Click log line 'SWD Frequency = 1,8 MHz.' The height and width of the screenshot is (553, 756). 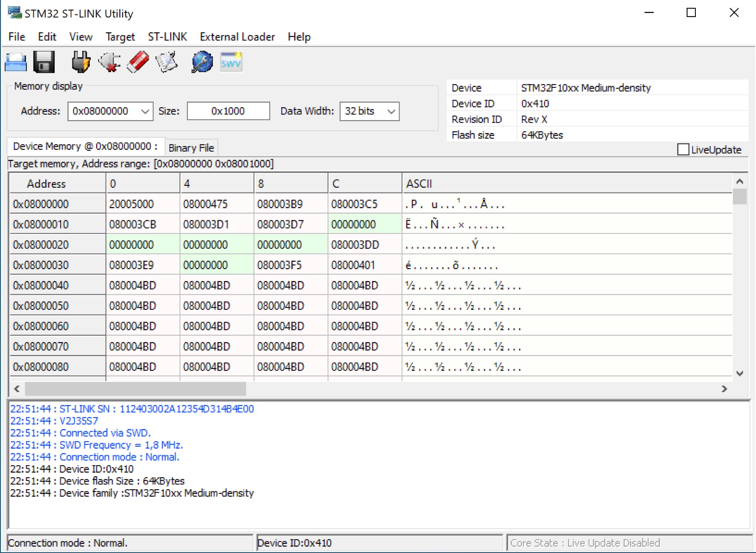pyautogui.click(x=96, y=445)
